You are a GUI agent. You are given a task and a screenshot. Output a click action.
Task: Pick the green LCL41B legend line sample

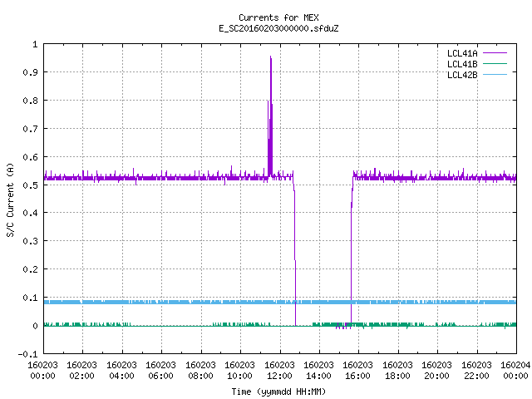click(495, 63)
